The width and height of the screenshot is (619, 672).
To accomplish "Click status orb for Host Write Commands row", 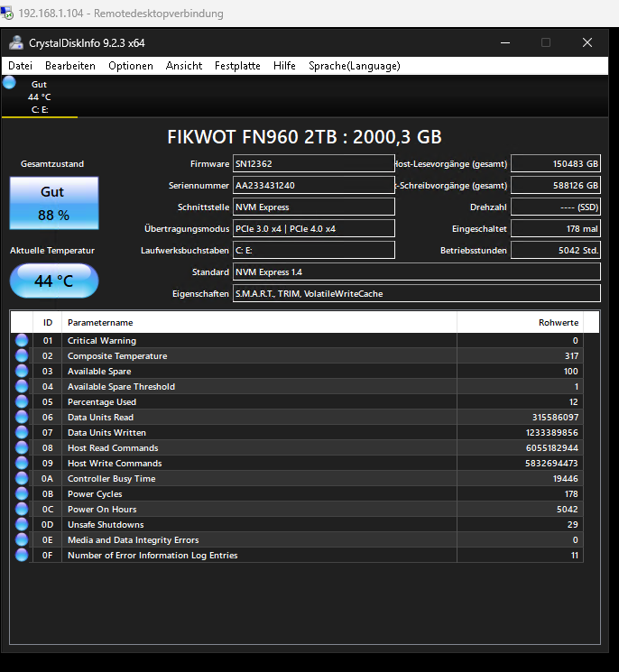I will click(x=22, y=464).
